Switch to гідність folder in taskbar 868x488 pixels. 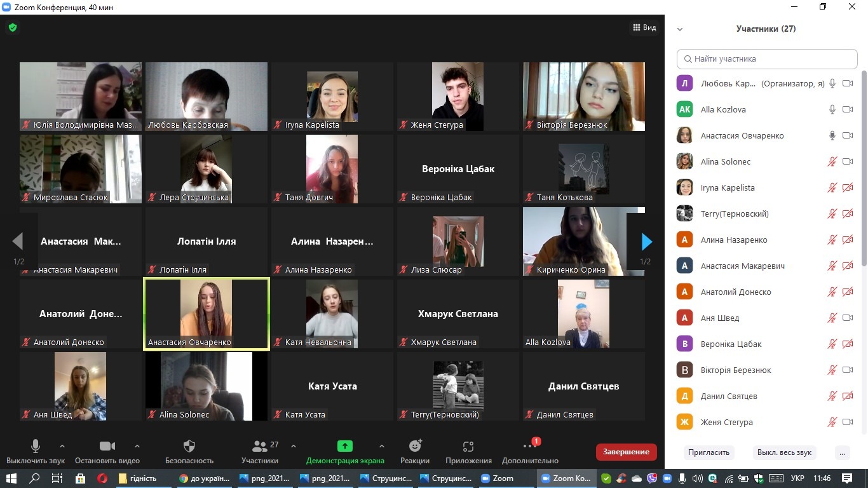click(138, 478)
